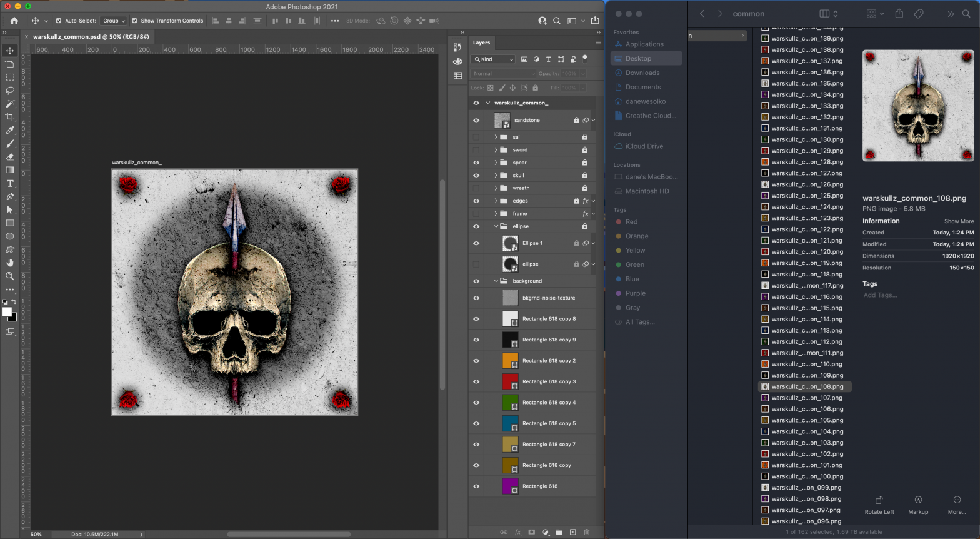Expand the sword layer group

click(496, 150)
